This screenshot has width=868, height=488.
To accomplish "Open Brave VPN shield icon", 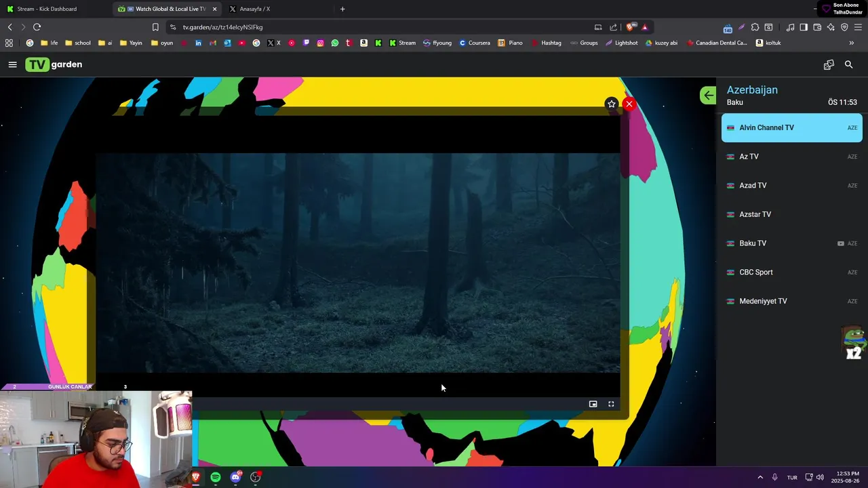I will click(844, 27).
